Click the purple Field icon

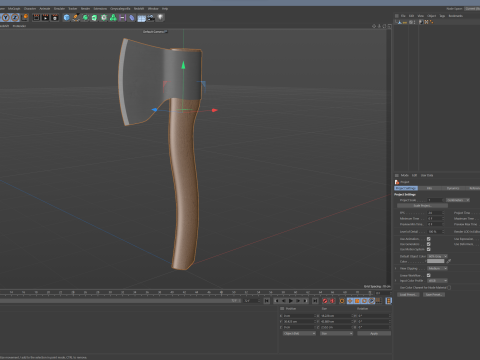pos(123,17)
